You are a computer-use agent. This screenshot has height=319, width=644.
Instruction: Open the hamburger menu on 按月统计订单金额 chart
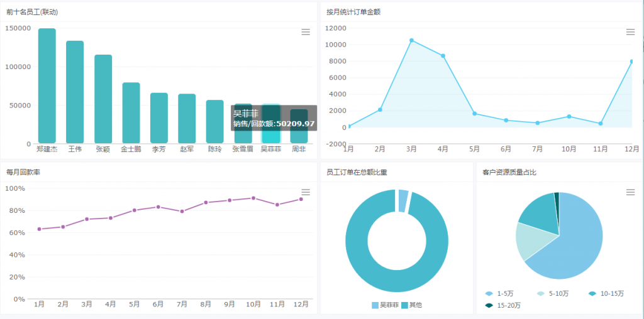[630, 32]
